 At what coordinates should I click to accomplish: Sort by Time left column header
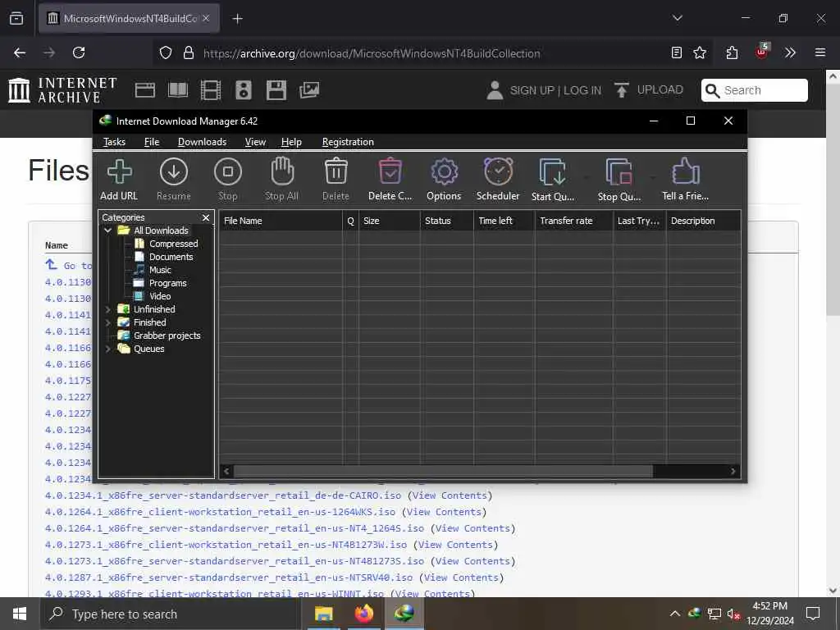coord(504,221)
